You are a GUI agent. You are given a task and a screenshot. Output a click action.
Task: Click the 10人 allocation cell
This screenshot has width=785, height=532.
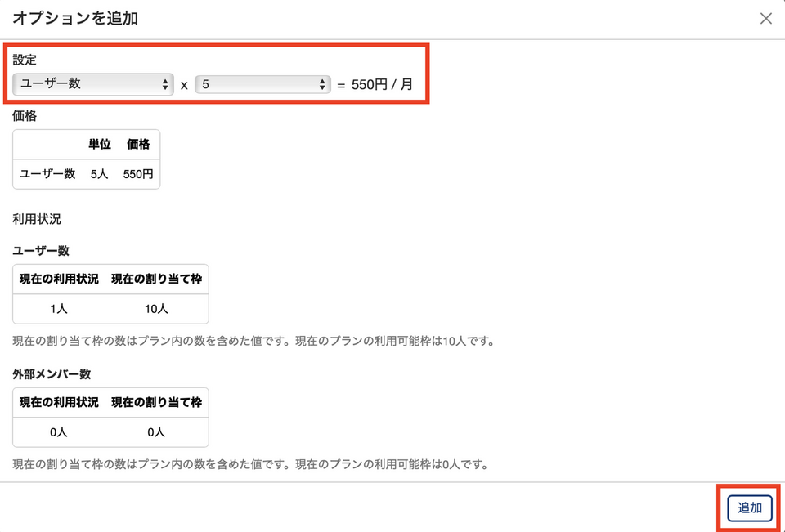click(x=156, y=309)
